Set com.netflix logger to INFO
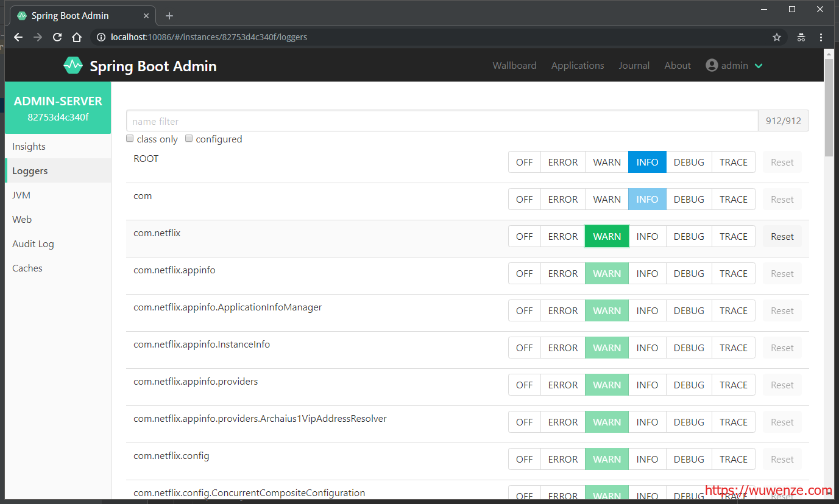 click(647, 236)
